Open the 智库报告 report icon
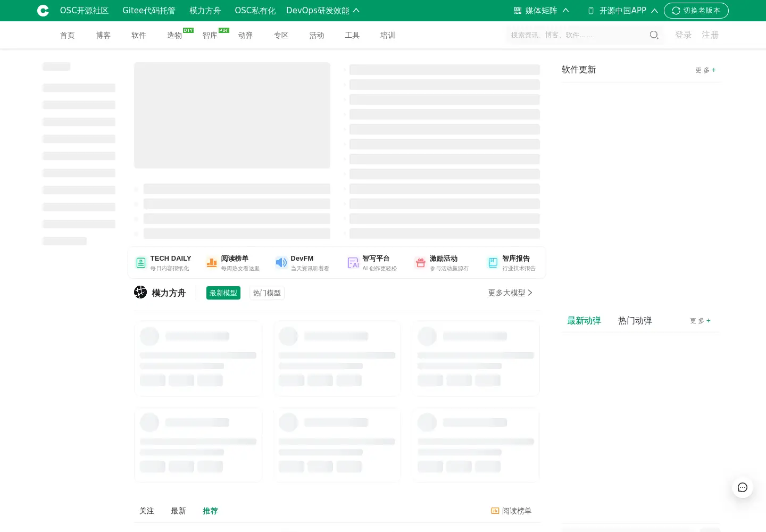The width and height of the screenshot is (766, 532). 493,263
